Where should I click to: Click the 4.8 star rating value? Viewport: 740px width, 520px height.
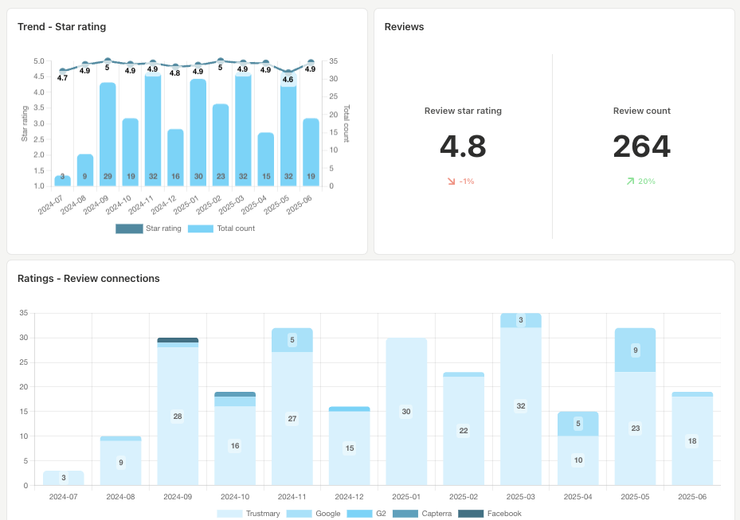tap(463, 146)
